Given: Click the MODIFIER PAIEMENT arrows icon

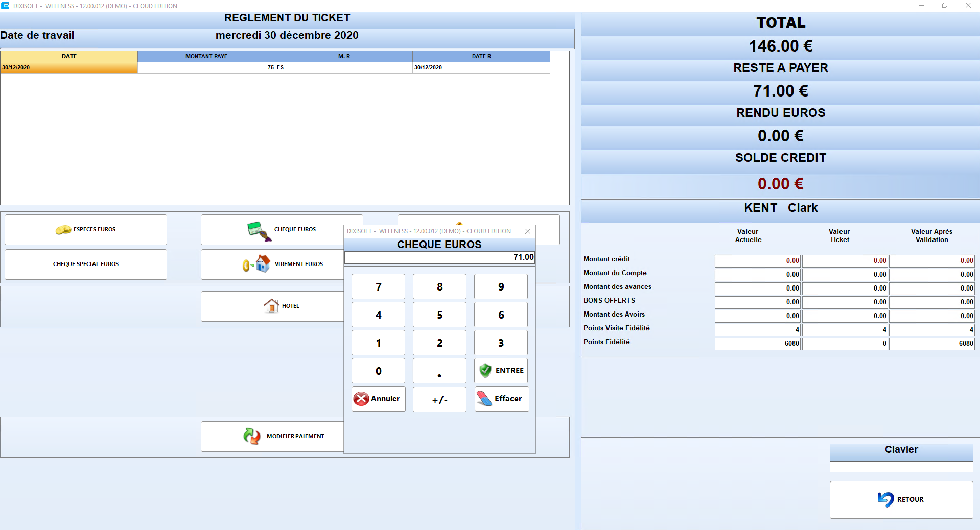Looking at the screenshot, I should (x=252, y=436).
